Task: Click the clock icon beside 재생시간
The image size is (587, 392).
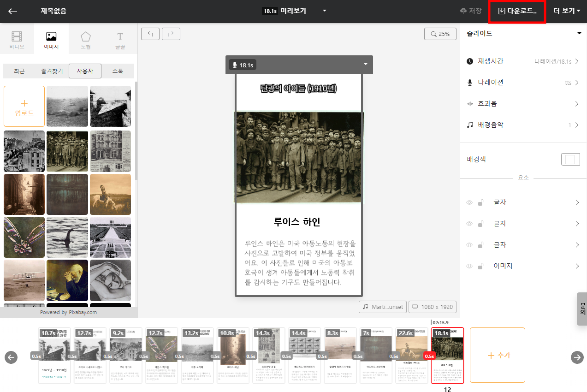Action: point(470,61)
